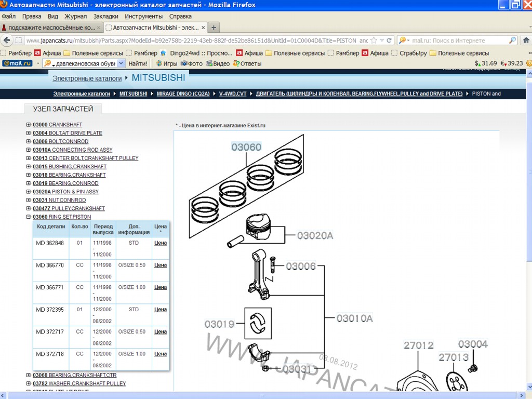Open the Закладки menu

(105, 16)
